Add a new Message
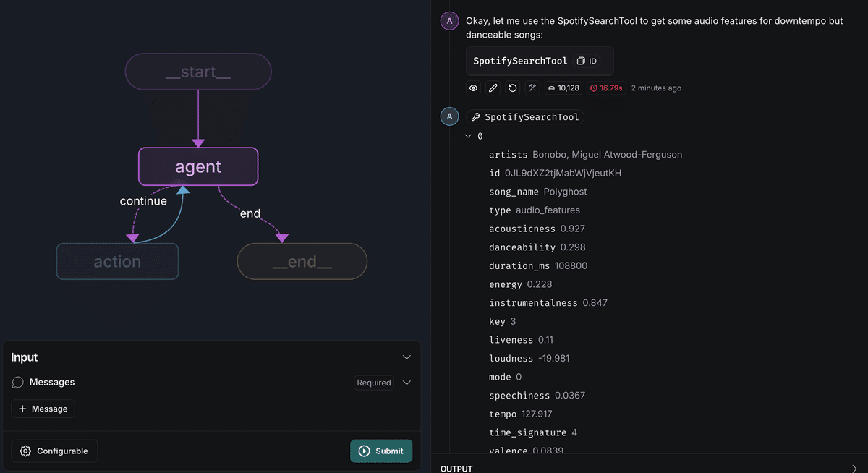The height and width of the screenshot is (473, 868). tap(43, 409)
